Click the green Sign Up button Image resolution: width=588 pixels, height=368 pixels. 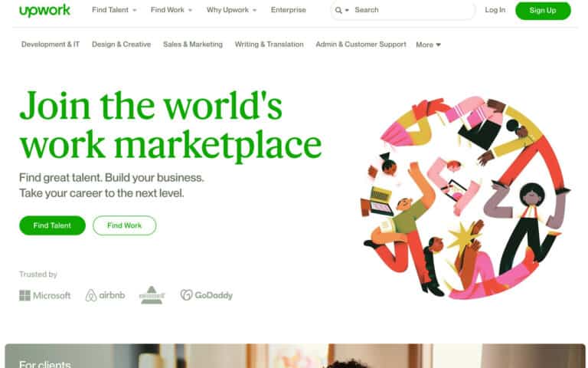click(543, 11)
